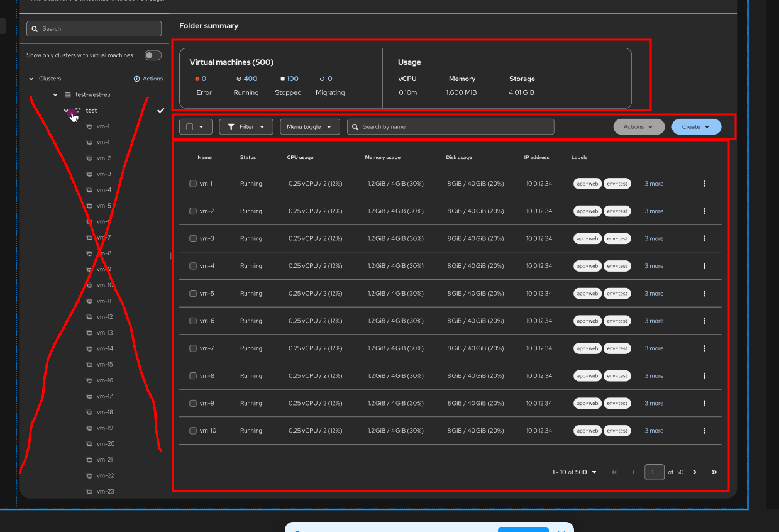Check the vm-5 table row checkbox

193,294
